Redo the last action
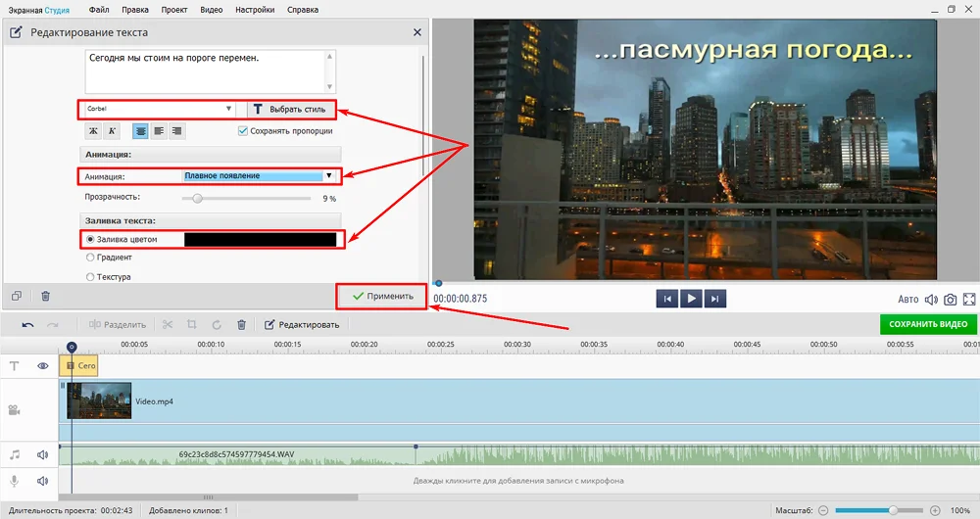Screen dimensions: 980x519 (53, 325)
